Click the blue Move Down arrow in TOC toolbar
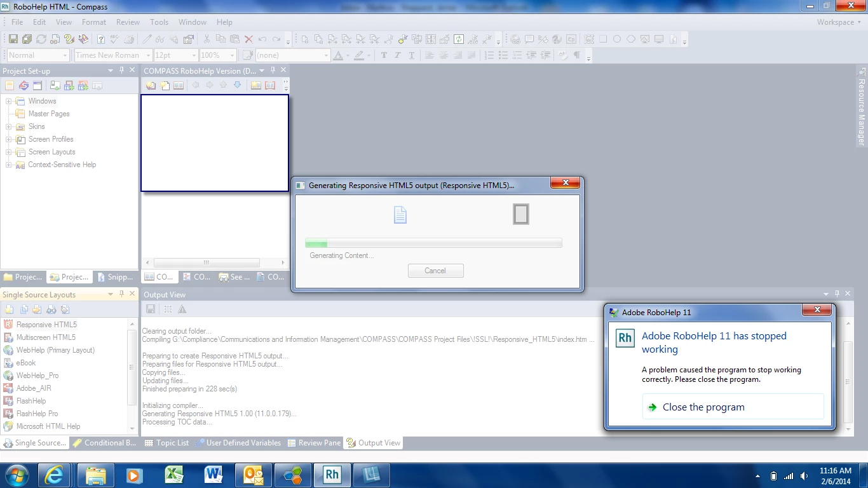This screenshot has width=868, height=488. pyautogui.click(x=237, y=85)
